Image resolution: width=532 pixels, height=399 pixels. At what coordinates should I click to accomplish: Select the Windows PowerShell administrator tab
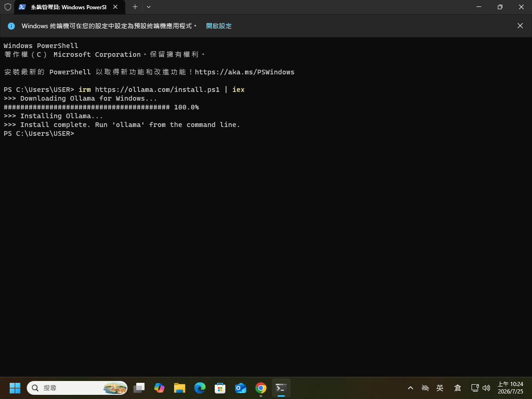[70, 7]
